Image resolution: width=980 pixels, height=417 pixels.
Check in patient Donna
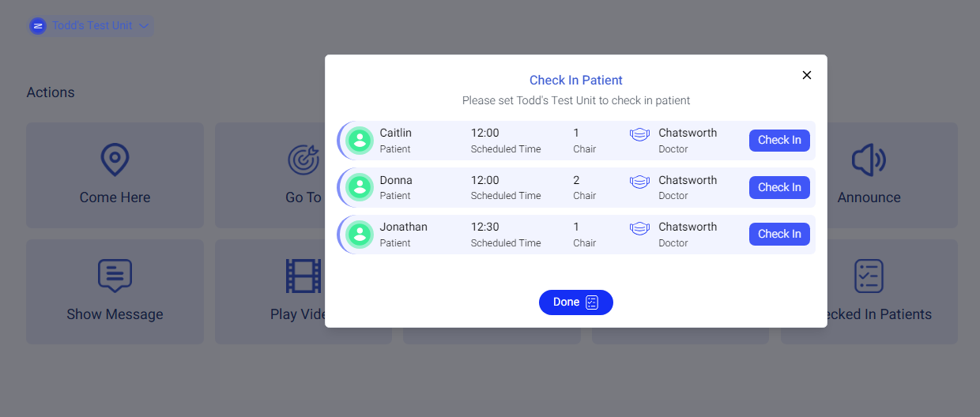(779, 187)
